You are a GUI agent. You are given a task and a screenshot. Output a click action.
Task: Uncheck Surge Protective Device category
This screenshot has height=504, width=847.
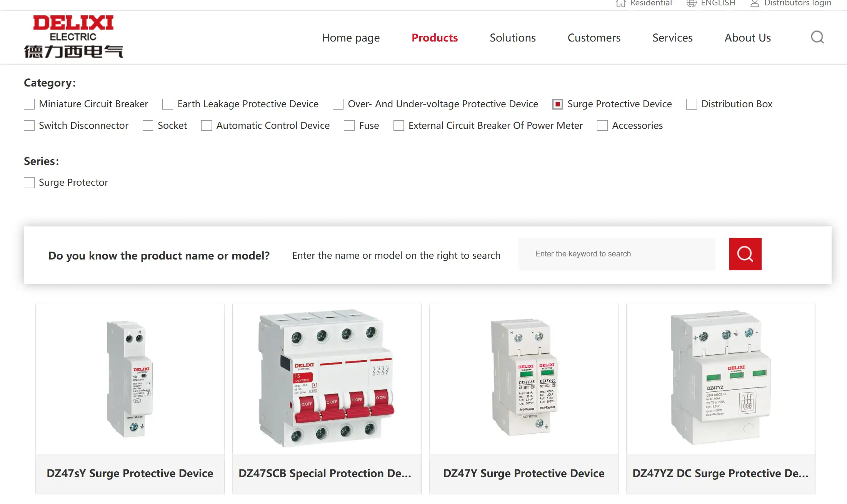558,104
